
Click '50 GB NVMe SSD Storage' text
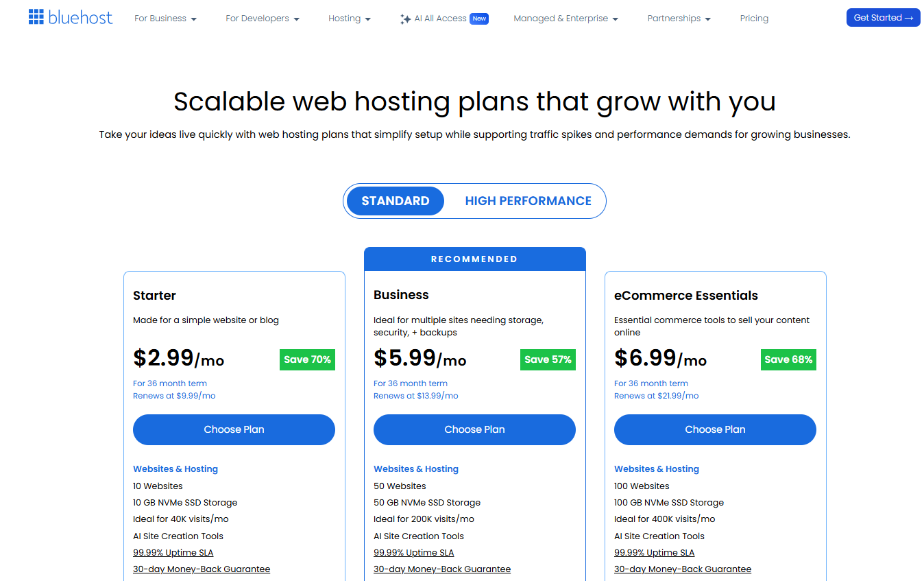(x=427, y=503)
